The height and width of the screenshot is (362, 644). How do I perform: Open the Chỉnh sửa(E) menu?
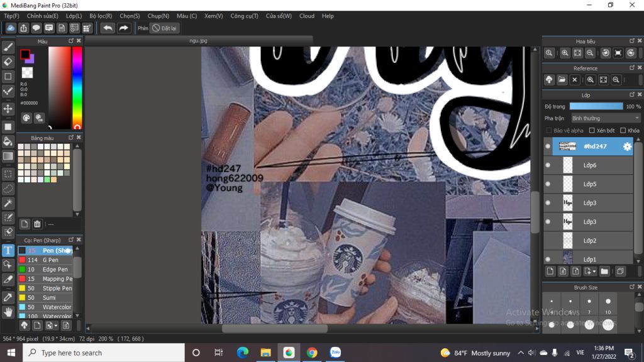click(42, 16)
